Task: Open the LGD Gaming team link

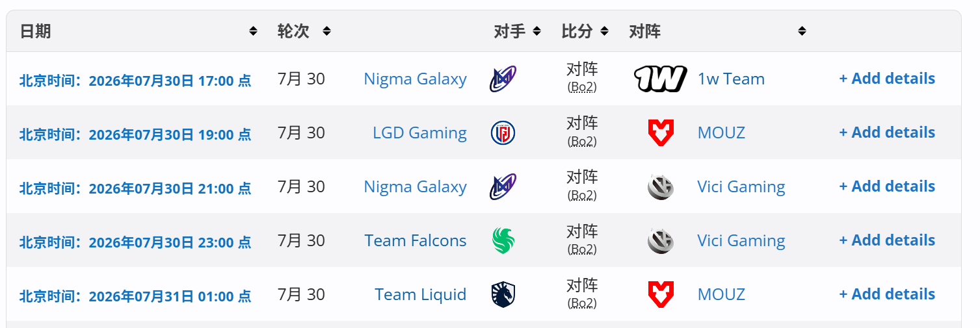Action: point(419,133)
